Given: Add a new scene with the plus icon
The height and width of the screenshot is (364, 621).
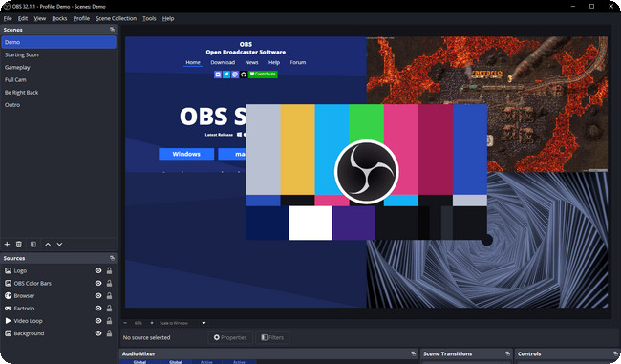Looking at the screenshot, I should (x=7, y=245).
